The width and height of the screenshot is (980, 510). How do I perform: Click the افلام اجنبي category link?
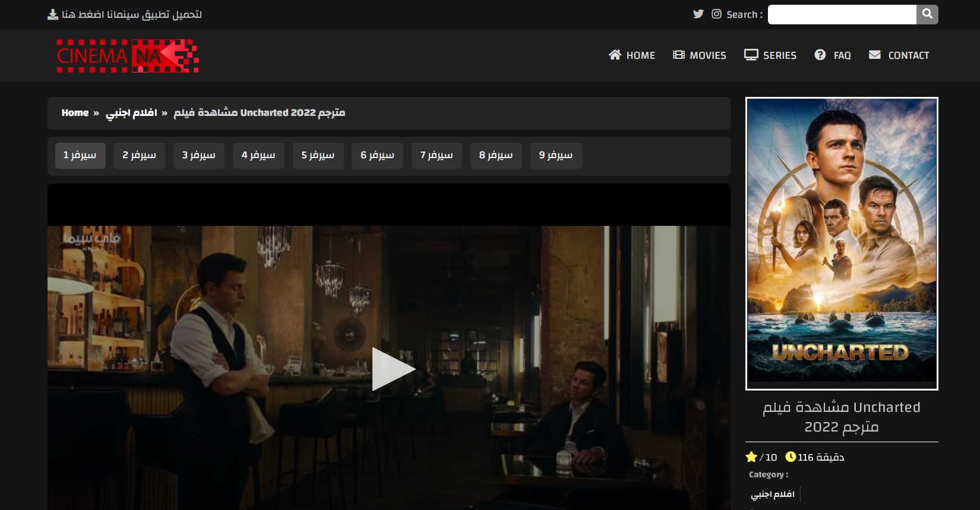pyautogui.click(x=773, y=494)
